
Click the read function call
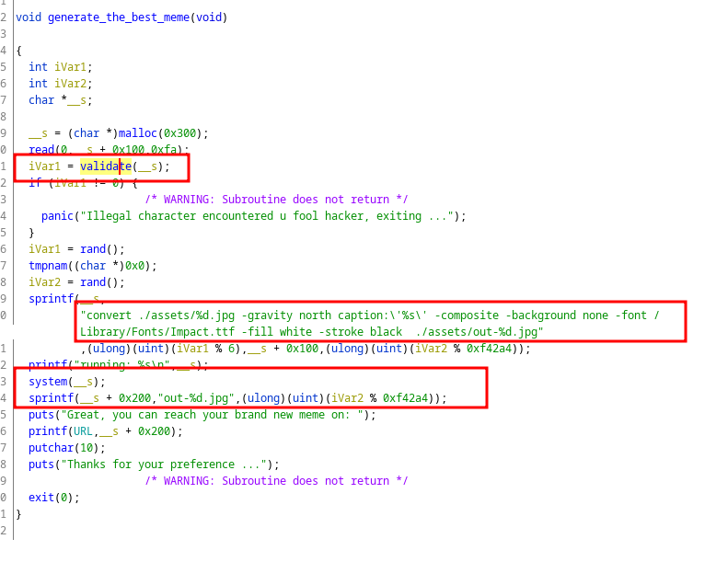(40, 149)
